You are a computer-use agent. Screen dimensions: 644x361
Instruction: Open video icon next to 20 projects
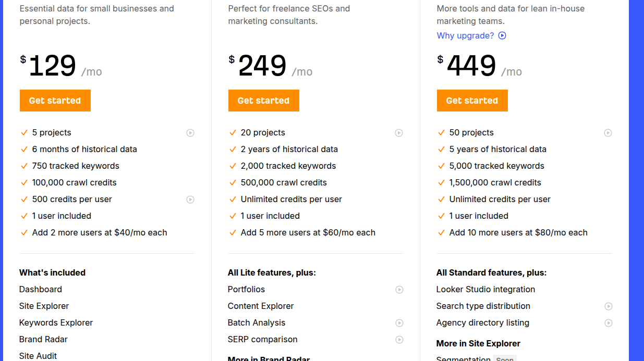[399, 133]
